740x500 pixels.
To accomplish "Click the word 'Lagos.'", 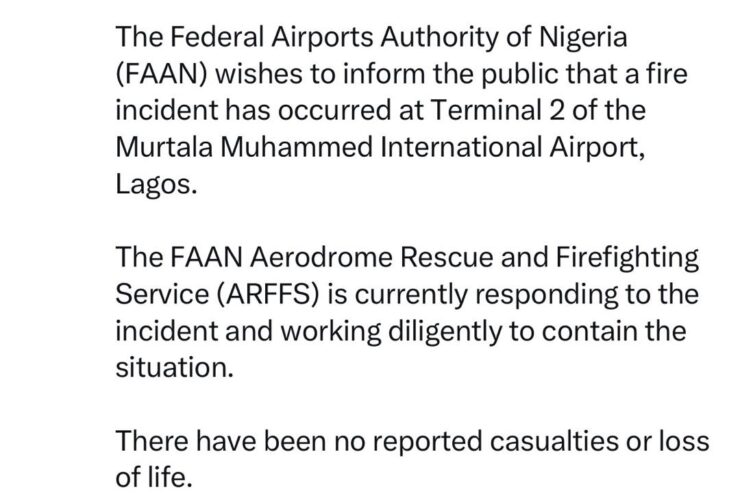I will pyautogui.click(x=156, y=185).
